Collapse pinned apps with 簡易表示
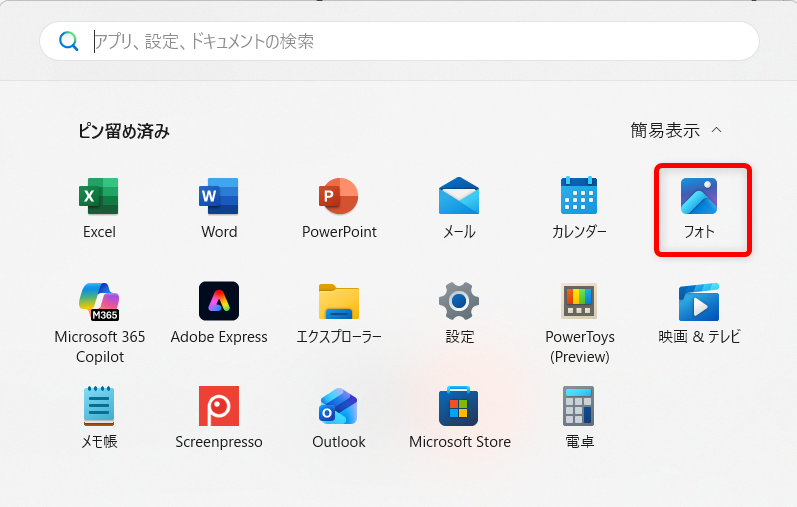The height and width of the screenshot is (507, 797). [676, 131]
